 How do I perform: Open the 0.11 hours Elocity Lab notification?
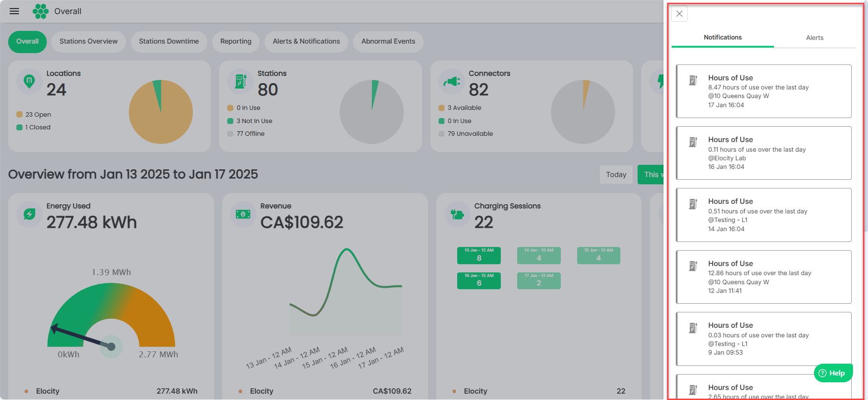tap(763, 153)
